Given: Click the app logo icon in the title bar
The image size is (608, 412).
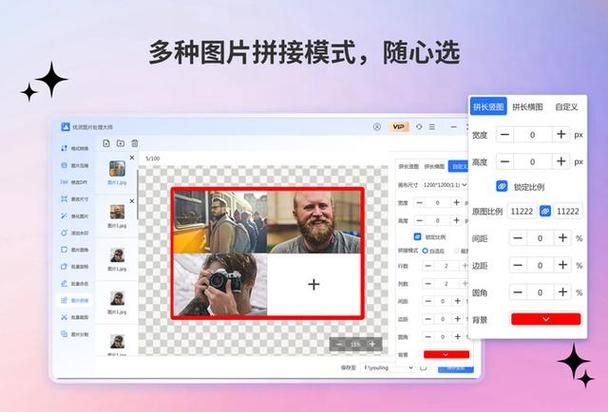Looking at the screenshot, I should coord(65,127).
